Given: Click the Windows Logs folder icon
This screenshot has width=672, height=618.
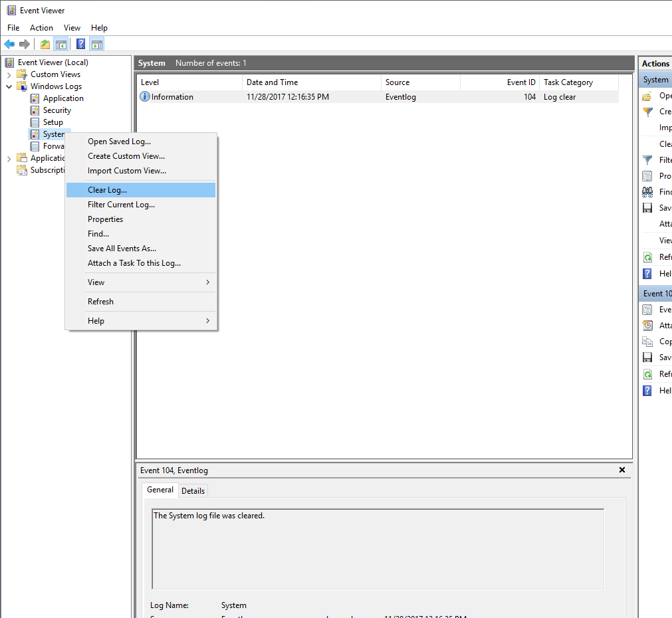Looking at the screenshot, I should pos(22,86).
